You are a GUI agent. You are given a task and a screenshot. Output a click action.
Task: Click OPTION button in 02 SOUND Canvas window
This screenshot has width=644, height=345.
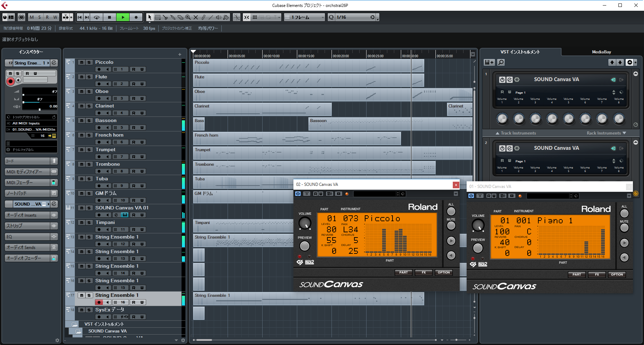pyautogui.click(x=444, y=273)
